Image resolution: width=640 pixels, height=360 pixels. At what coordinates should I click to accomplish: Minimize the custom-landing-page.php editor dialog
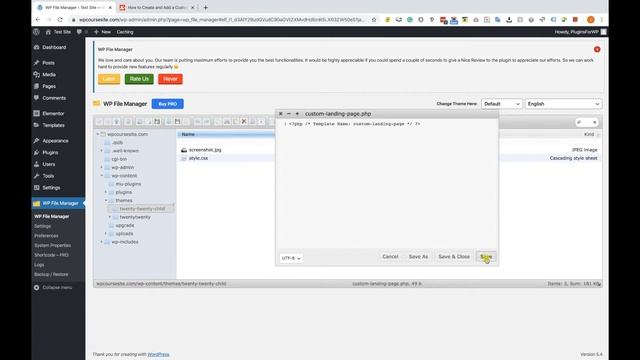point(289,114)
